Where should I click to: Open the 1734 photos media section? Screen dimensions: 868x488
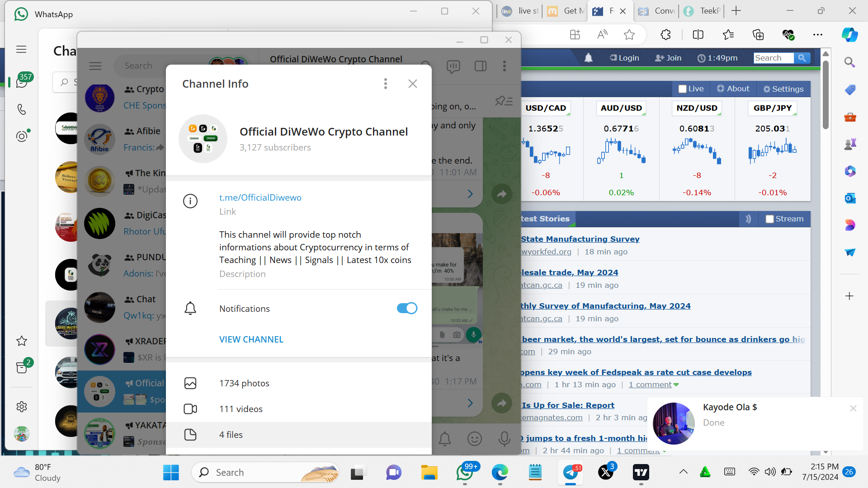244,383
